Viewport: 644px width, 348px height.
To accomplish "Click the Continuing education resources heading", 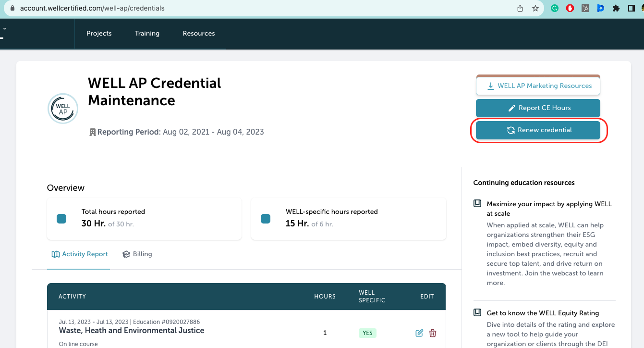I will click(x=524, y=183).
